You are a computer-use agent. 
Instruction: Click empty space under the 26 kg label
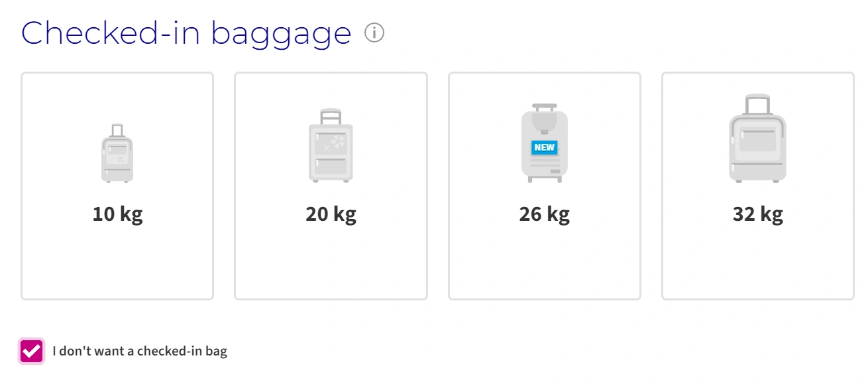(x=545, y=262)
